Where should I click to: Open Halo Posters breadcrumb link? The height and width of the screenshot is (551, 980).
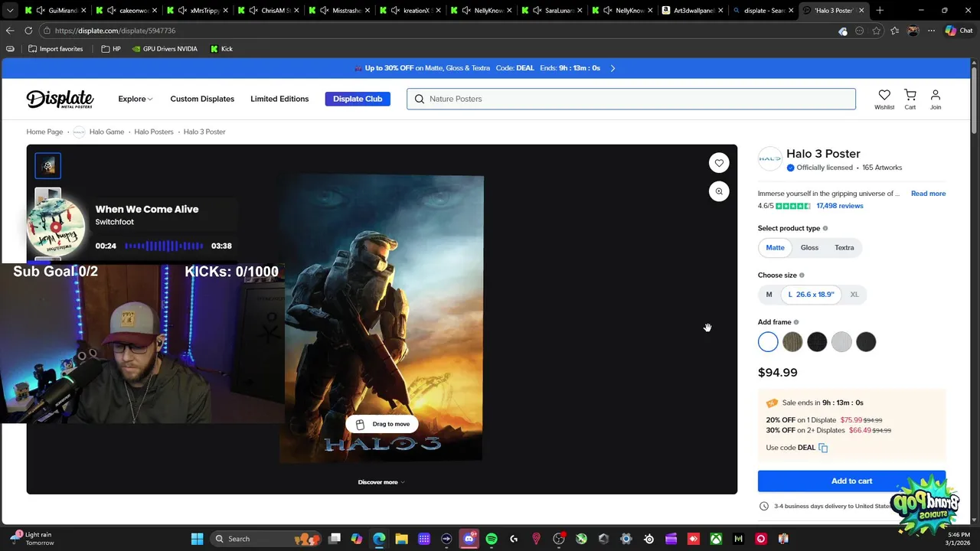[x=154, y=132]
